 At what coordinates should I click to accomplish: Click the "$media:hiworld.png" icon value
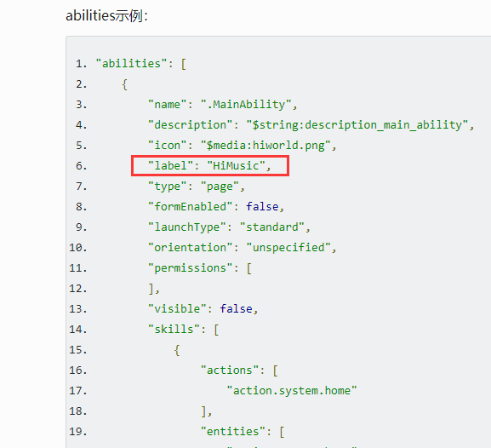pyautogui.click(x=265, y=145)
